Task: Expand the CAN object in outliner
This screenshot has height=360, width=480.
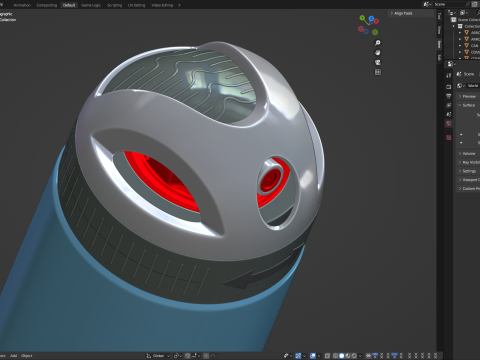Action: coord(460,45)
